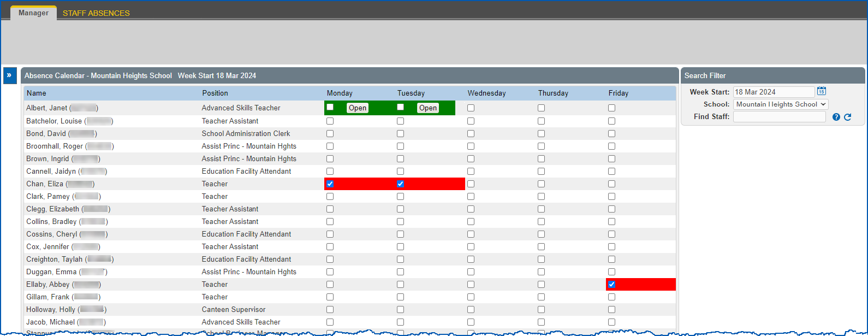
Task: Tick Friday checkbox for Jacob, Michael
Action: (x=611, y=322)
